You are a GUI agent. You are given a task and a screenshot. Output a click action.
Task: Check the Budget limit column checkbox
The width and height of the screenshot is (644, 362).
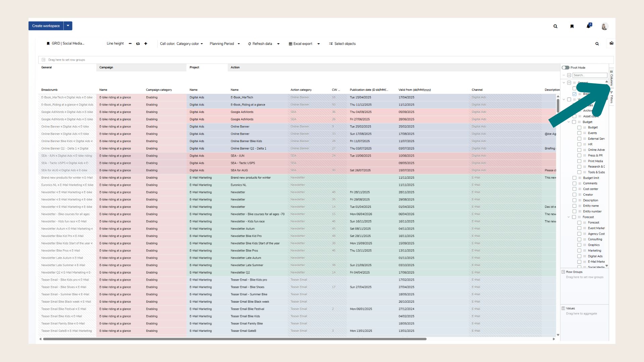pyautogui.click(x=574, y=178)
